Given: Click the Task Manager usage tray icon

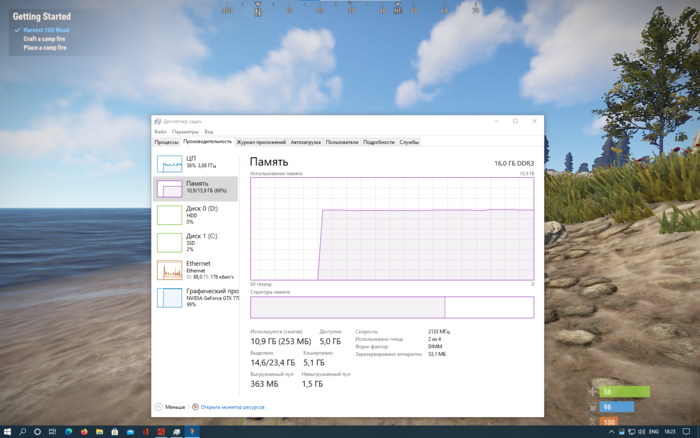Looking at the screenshot, I should coord(621,432).
